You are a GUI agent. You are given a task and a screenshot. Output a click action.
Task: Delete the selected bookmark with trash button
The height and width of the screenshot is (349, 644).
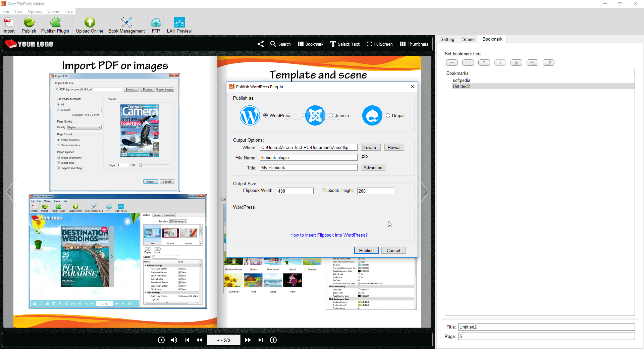pyautogui.click(x=516, y=63)
